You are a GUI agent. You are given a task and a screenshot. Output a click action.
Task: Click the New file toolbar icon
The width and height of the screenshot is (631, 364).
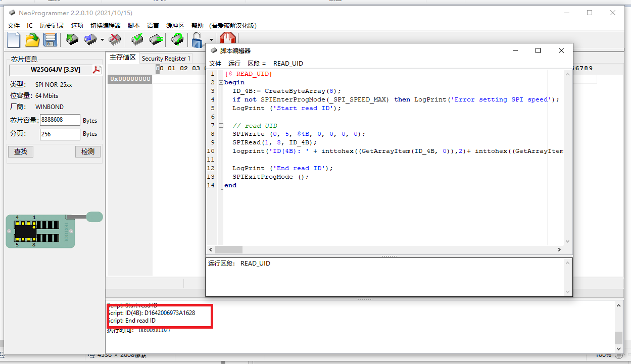[14, 39]
